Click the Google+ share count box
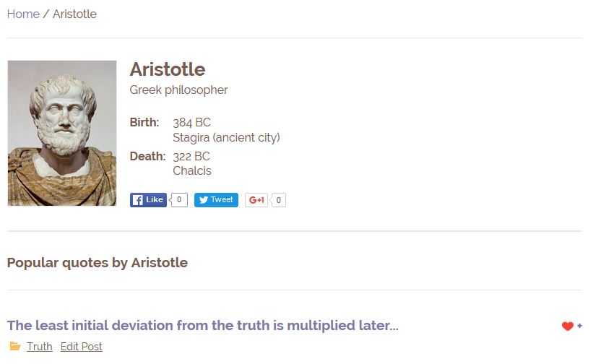The height and width of the screenshot is (364, 601). [x=278, y=200]
